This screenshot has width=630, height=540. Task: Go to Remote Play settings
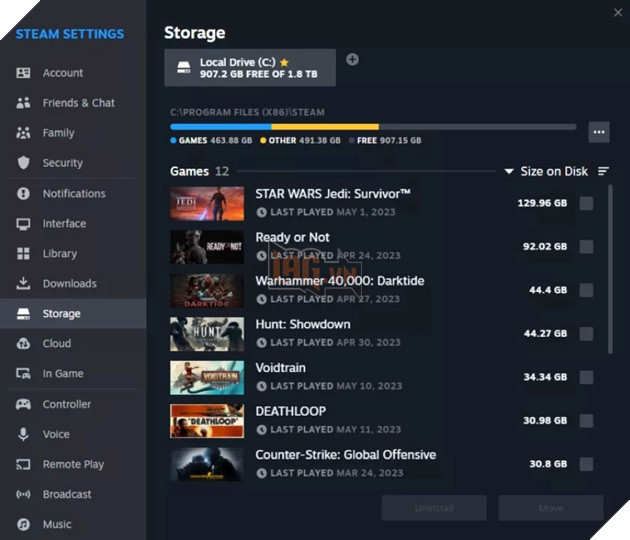coord(73,464)
